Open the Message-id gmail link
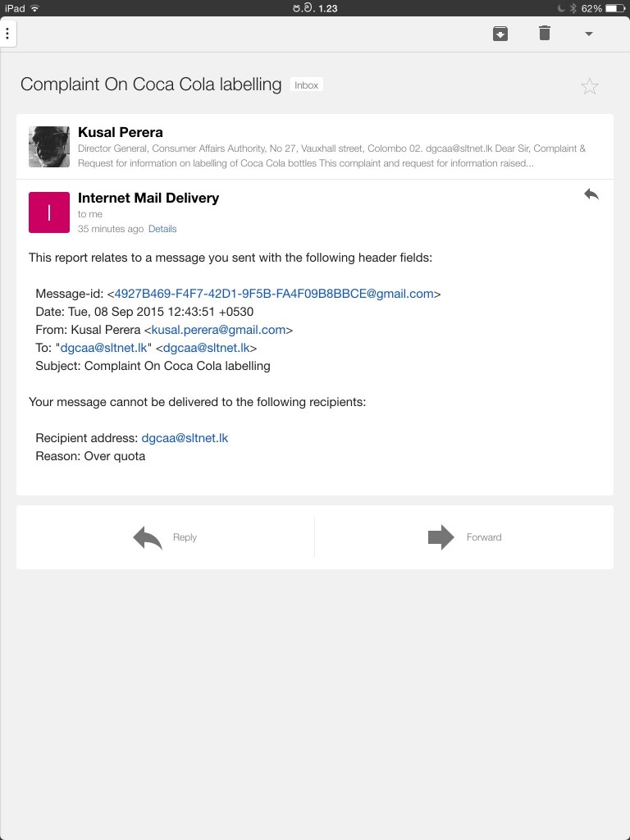This screenshot has width=630, height=840. (274, 294)
